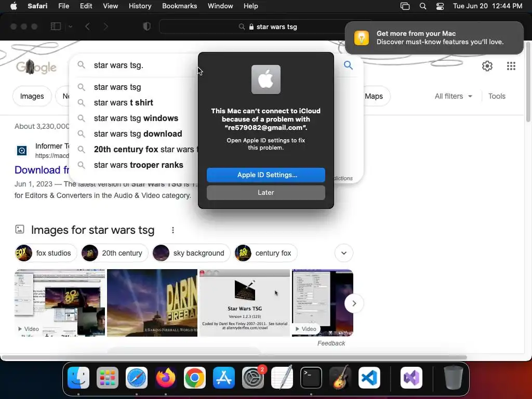Open the Google apps grid
The height and width of the screenshot is (399, 532).
click(511, 66)
